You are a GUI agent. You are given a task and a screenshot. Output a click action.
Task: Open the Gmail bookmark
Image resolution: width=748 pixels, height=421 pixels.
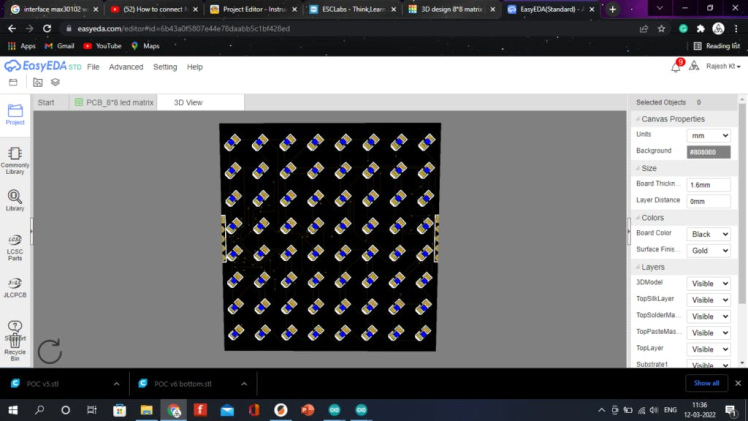click(60, 46)
